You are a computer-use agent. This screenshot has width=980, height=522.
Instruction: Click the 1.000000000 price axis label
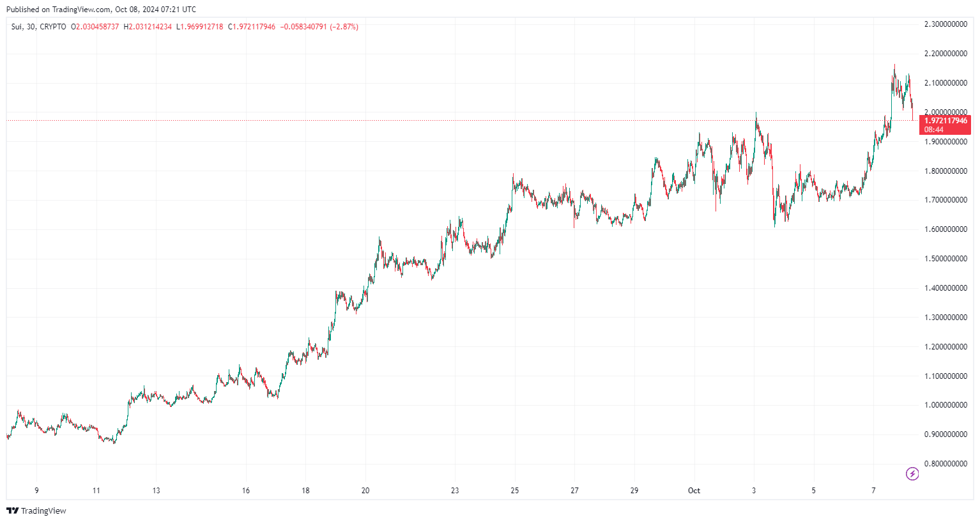point(946,405)
